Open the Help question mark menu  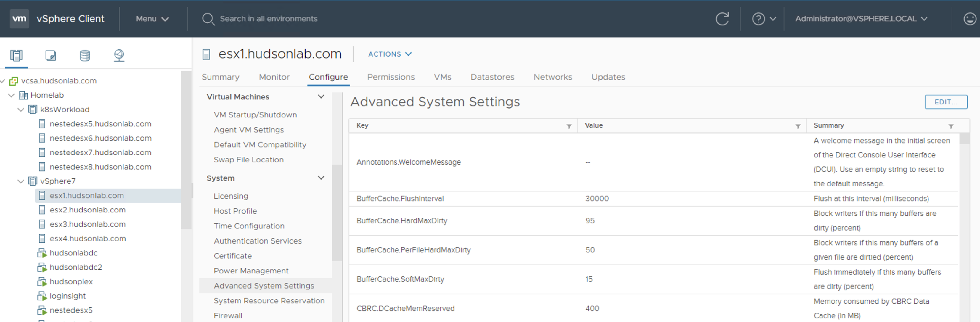click(x=764, y=19)
